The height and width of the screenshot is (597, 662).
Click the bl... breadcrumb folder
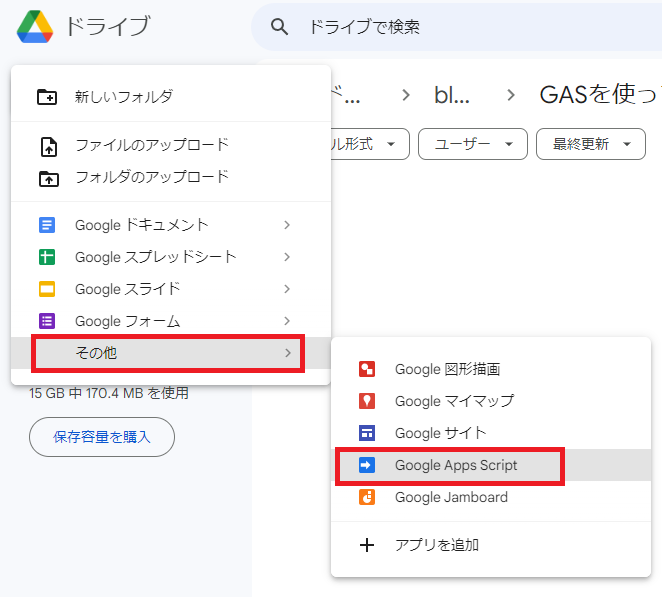[x=452, y=95]
